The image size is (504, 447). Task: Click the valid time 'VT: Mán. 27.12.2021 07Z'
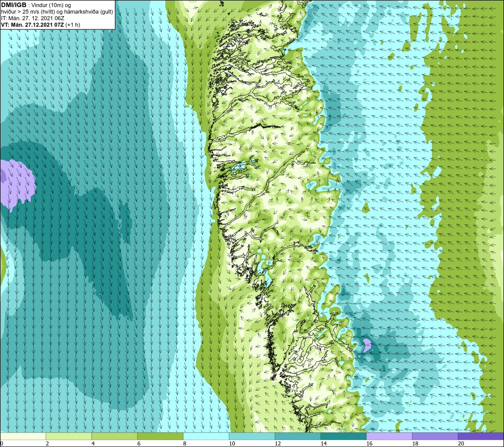(32, 25)
